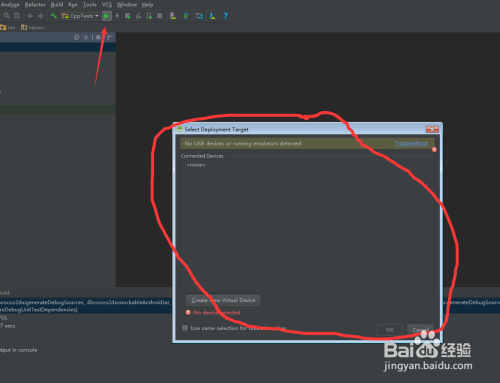
Task: Open the Tools menu
Action: [90, 5]
